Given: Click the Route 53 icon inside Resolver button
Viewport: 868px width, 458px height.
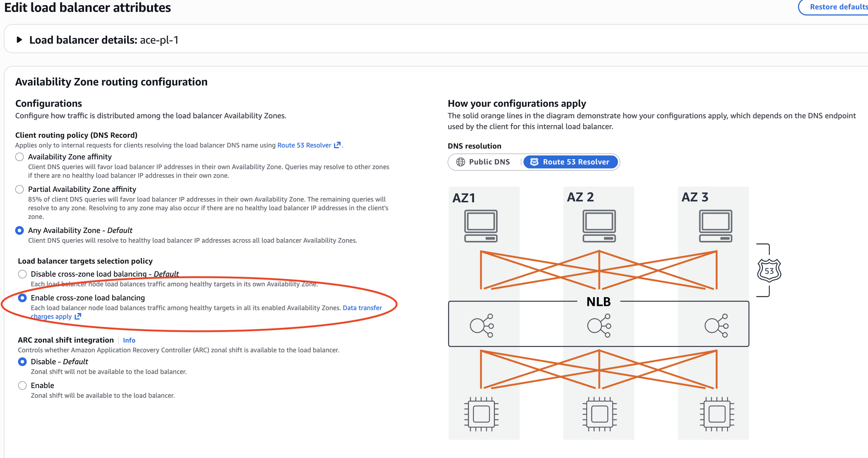Looking at the screenshot, I should tap(534, 162).
